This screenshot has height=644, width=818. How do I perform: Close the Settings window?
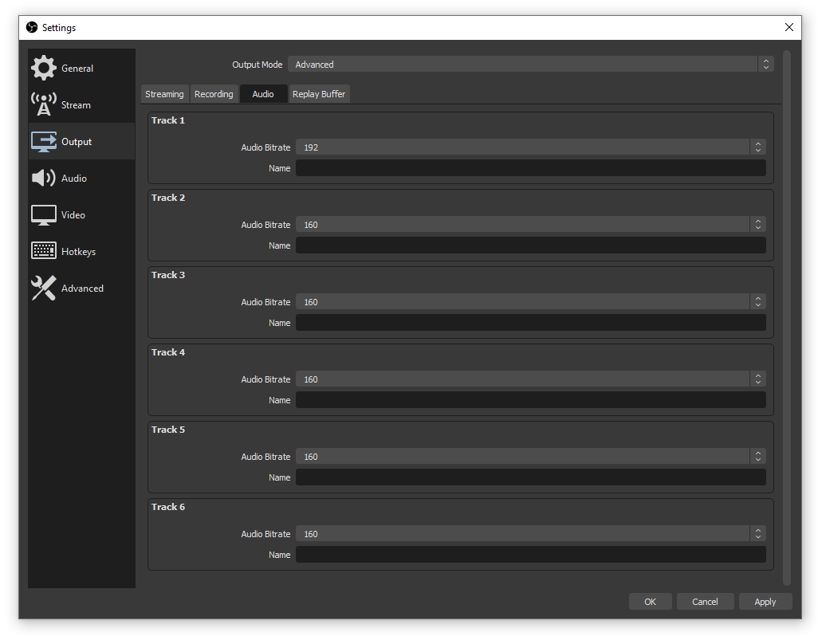click(x=789, y=27)
